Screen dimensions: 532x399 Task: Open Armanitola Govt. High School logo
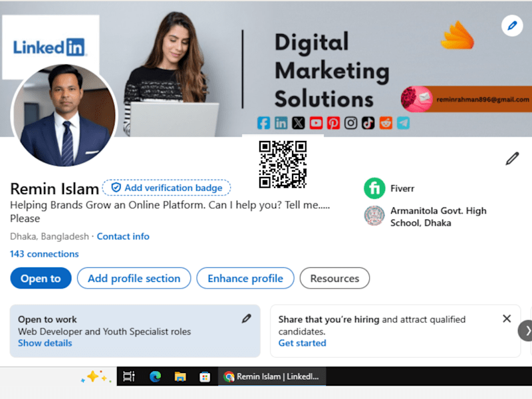374,215
